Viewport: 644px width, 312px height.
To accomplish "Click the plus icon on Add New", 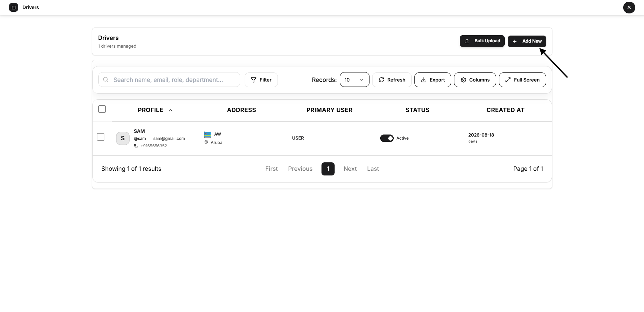I will click(514, 41).
